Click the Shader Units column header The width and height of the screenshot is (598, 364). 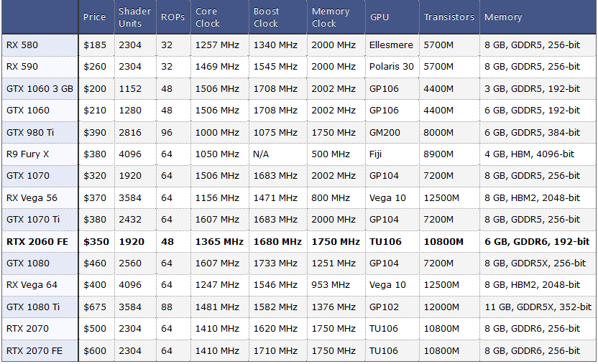click(x=134, y=17)
